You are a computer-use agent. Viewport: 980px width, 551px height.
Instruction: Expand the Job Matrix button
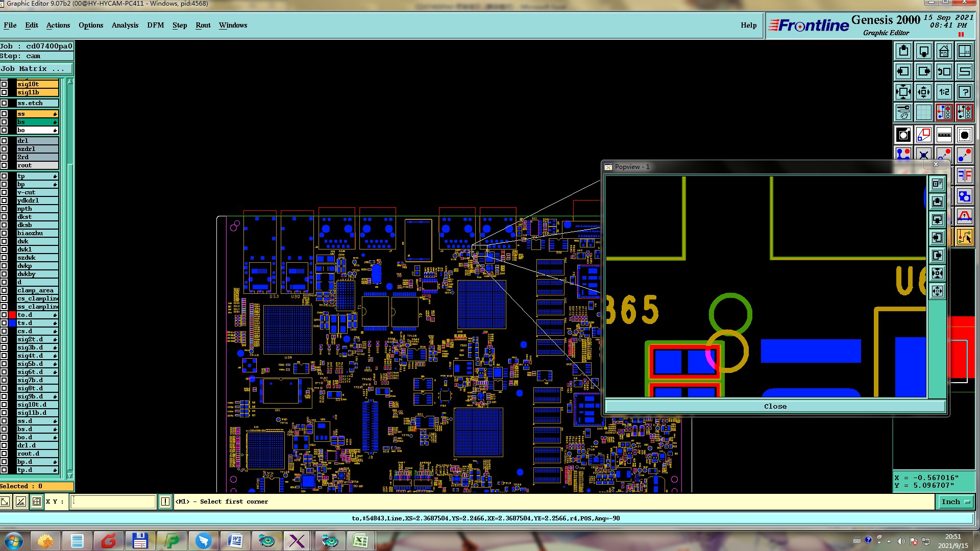point(36,69)
